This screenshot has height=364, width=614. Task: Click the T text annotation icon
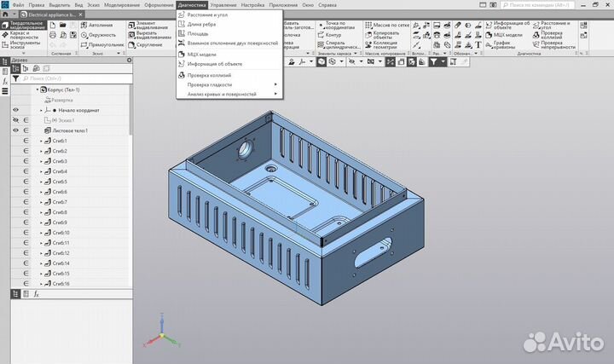478,45
